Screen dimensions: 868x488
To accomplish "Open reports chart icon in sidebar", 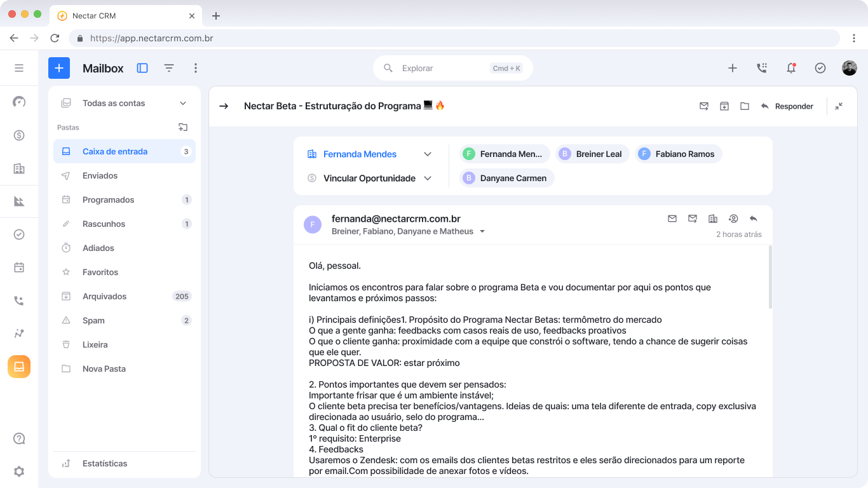I will pos(19,201).
